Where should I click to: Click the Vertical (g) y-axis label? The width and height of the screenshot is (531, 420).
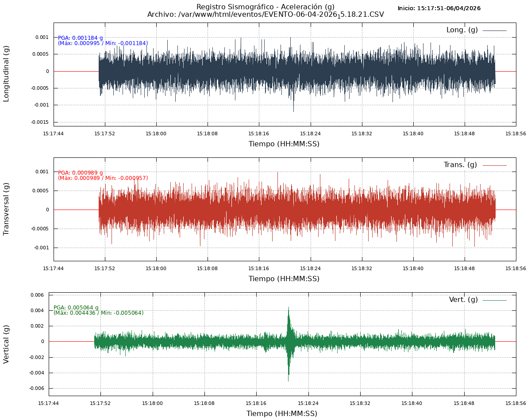click(x=6, y=344)
